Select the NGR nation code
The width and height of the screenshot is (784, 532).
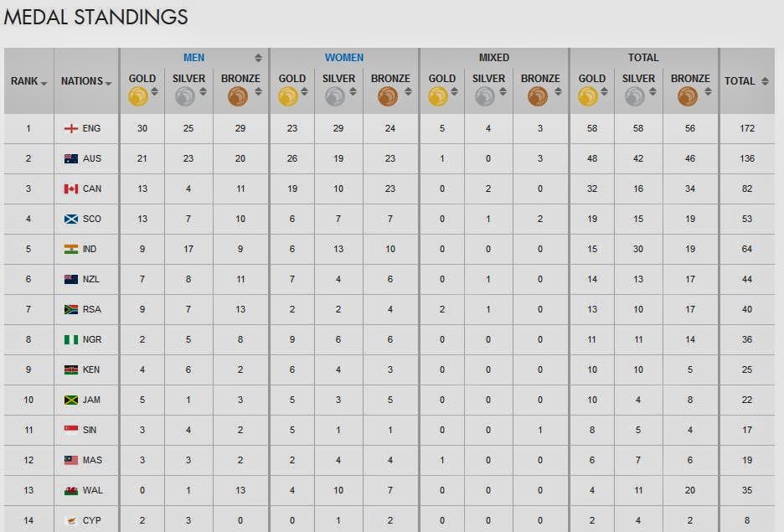tap(92, 339)
